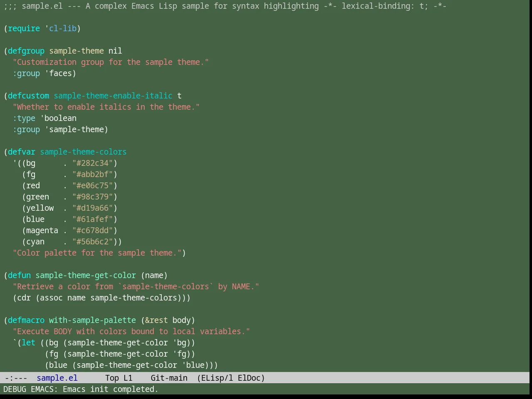Click the "#e06c75" color string

coord(93,185)
